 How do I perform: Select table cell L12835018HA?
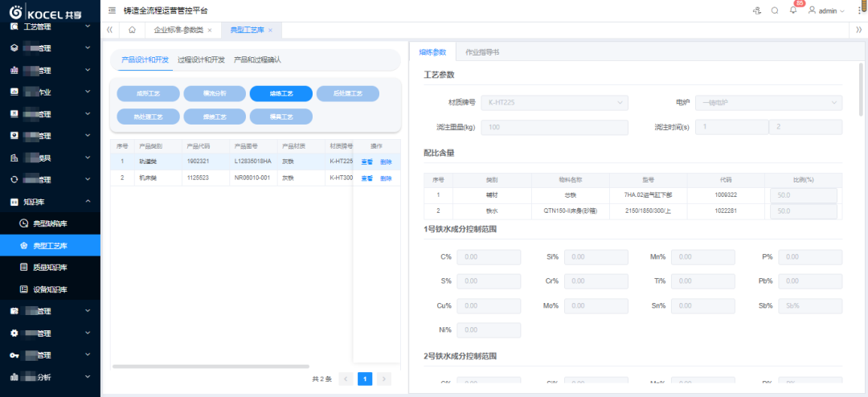(x=253, y=162)
